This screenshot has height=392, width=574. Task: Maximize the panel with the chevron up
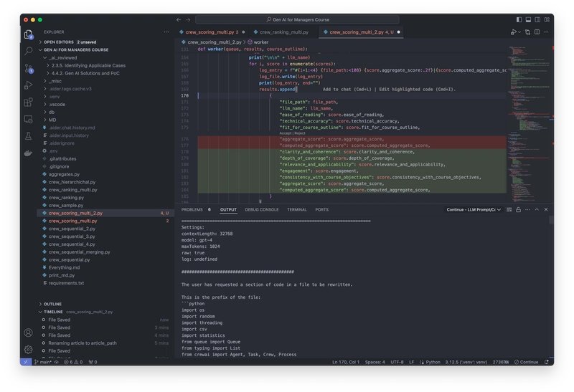coord(537,209)
